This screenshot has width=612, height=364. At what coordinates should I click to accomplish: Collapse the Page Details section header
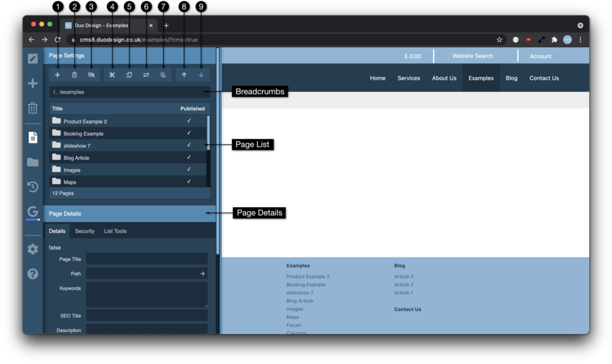[129, 214]
